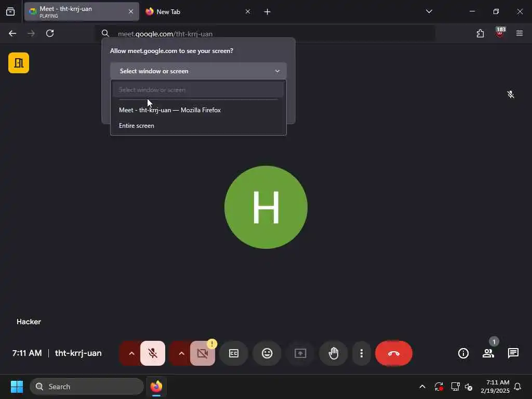Screen dimensions: 532x399
Task: Click the Windows taskbar Search box
Action: click(87, 387)
